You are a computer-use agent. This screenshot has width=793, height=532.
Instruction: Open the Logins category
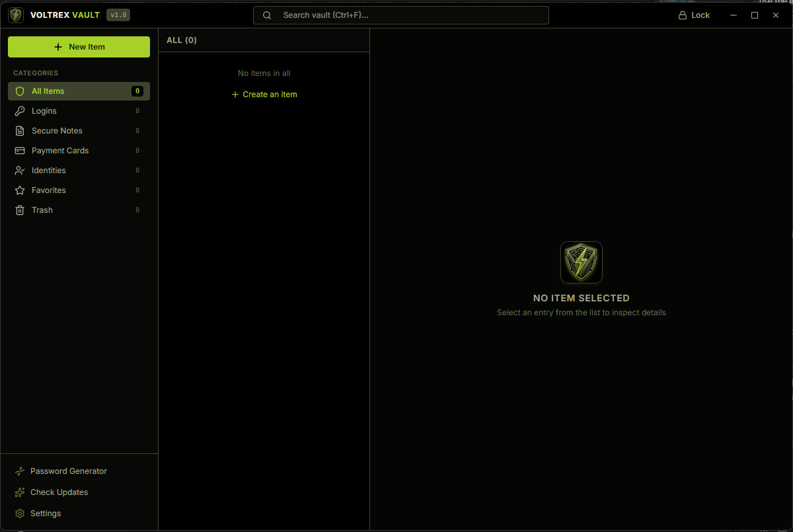point(79,111)
